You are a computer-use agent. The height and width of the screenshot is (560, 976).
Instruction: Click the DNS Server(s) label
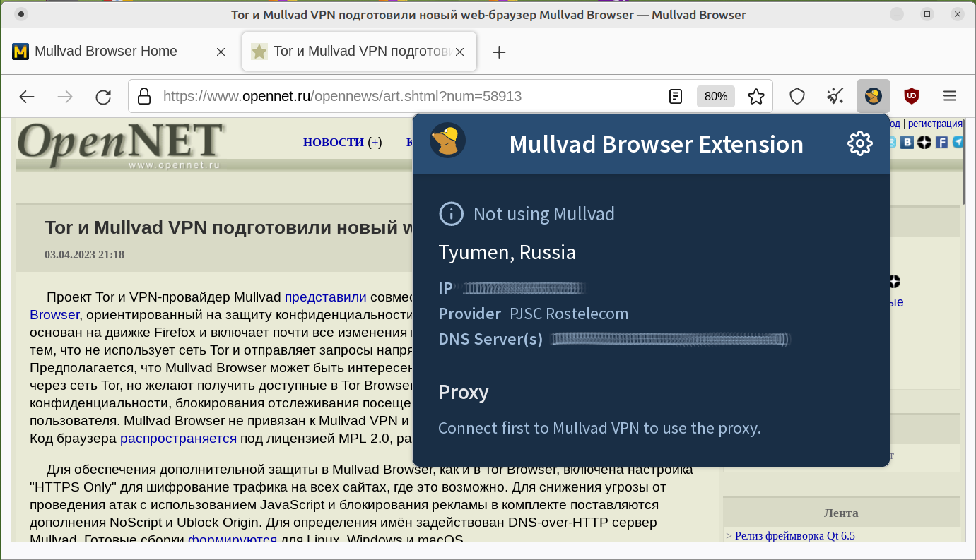(x=490, y=339)
